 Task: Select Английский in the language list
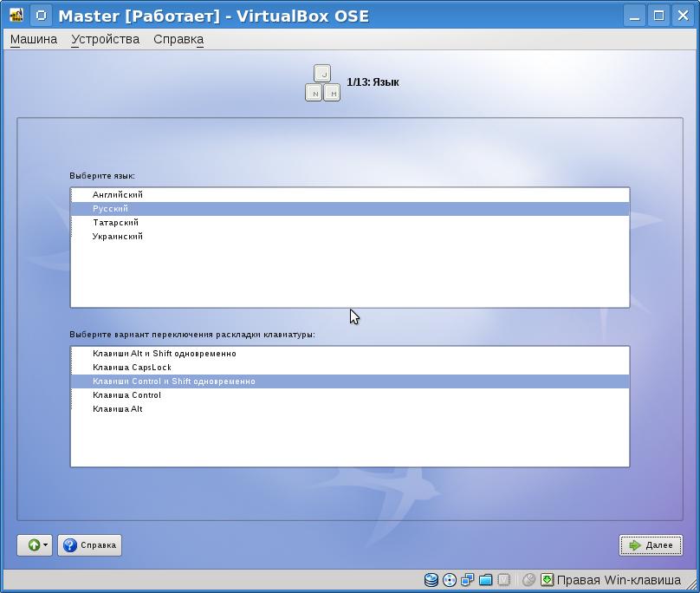[x=118, y=195]
